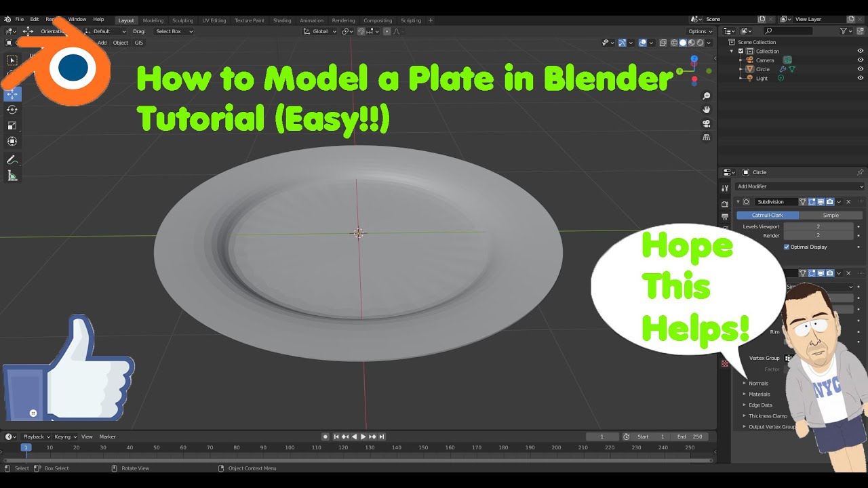Hide the Circle object using eye icon
The image size is (868, 488).
coord(861,69)
